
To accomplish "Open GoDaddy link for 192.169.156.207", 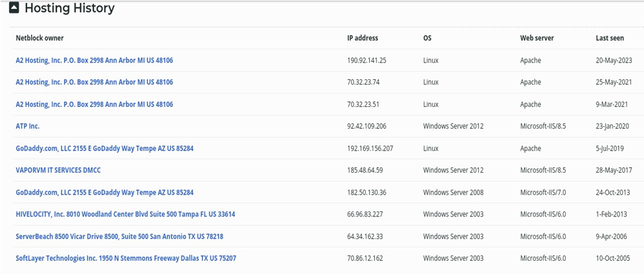I will coord(105,148).
